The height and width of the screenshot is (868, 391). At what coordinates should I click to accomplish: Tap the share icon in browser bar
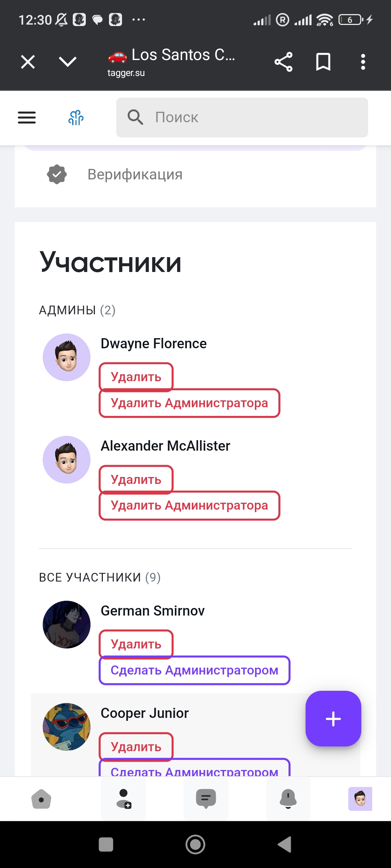click(283, 62)
